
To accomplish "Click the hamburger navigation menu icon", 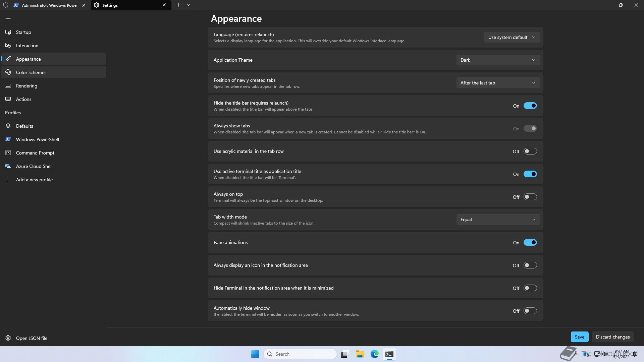I will [8, 19].
